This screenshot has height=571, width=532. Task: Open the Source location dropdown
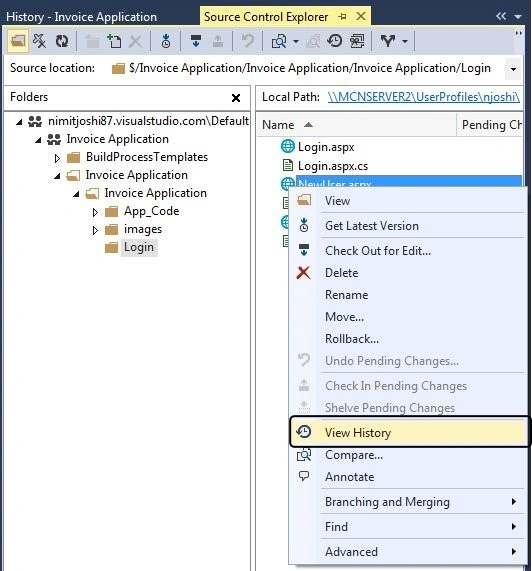pyautogui.click(x=513, y=69)
